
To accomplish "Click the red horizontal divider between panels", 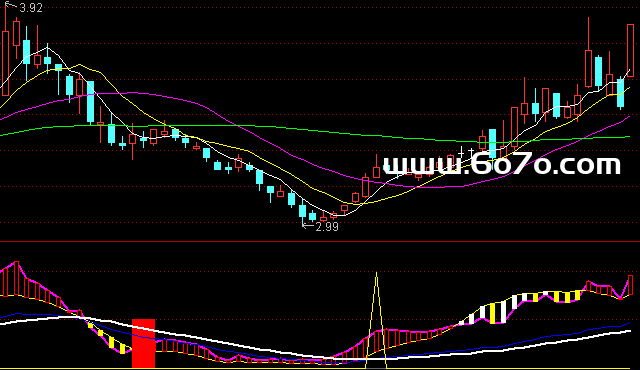I will [x=320, y=242].
